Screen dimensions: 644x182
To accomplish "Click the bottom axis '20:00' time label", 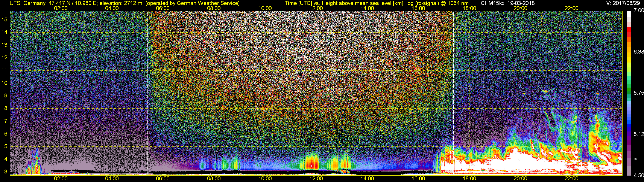I will click(x=521, y=179).
